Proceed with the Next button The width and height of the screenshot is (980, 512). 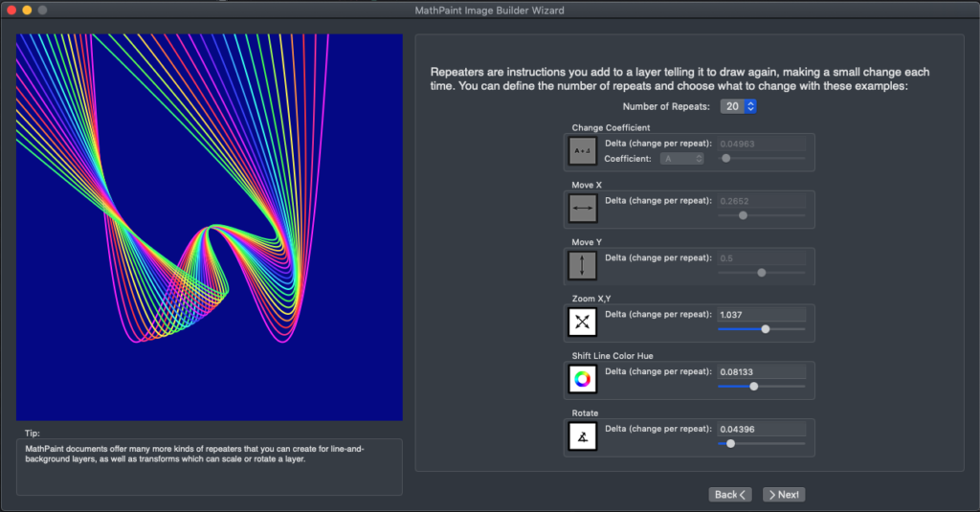pyautogui.click(x=784, y=495)
